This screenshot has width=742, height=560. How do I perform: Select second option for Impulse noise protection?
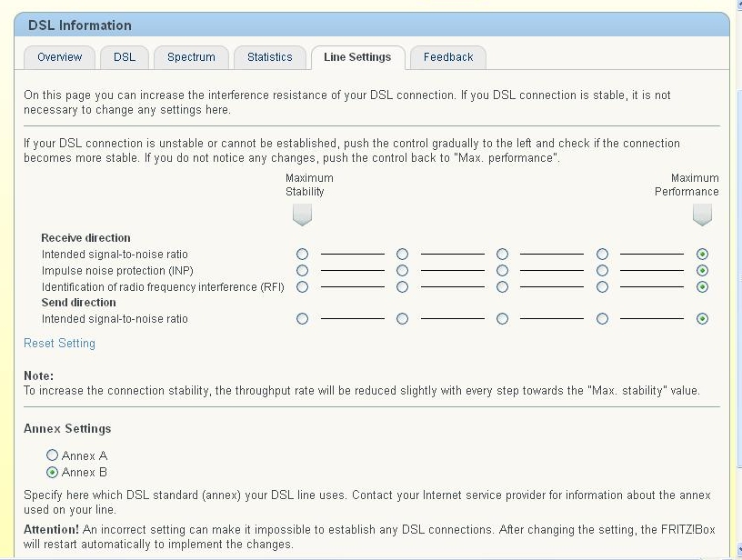[x=402, y=271]
